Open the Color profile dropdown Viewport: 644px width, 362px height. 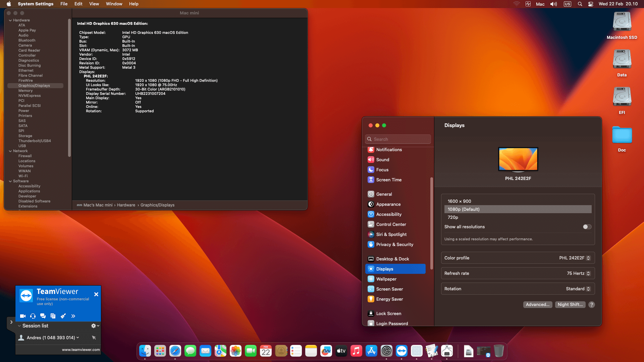tap(575, 258)
